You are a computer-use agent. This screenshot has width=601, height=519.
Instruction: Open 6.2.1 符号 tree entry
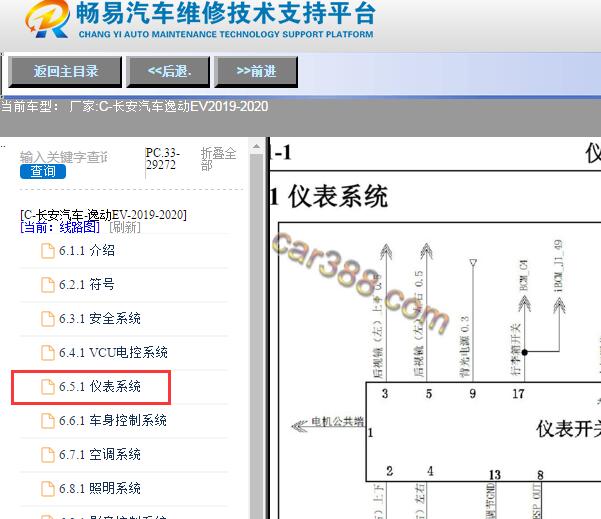tap(87, 284)
